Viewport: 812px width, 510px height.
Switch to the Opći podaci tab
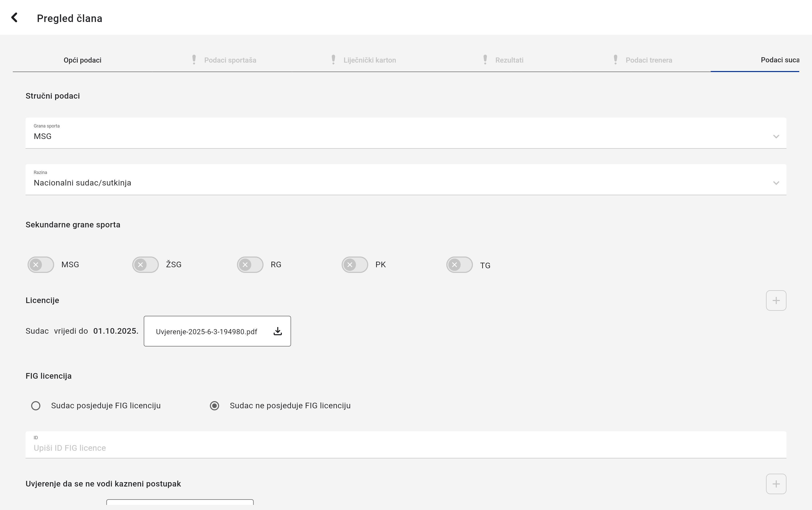pyautogui.click(x=82, y=60)
